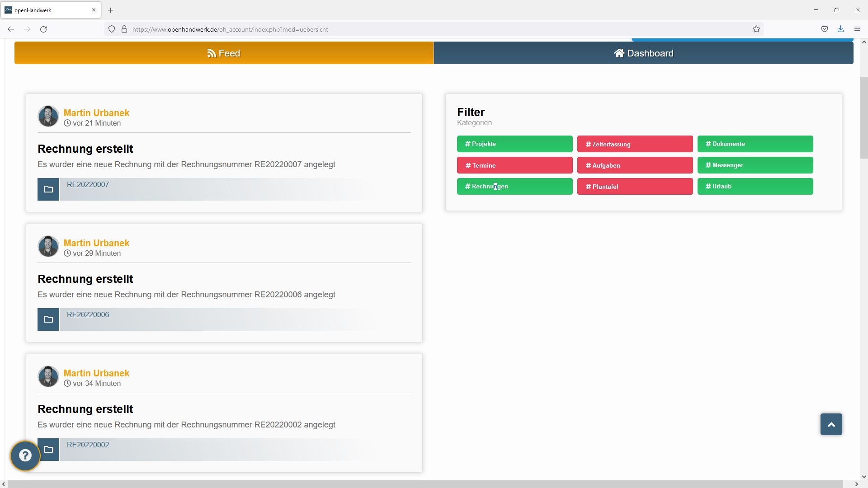Screen dimensions: 868x488
Task: Open Martin Urbanek's name in first post
Action: (96, 113)
